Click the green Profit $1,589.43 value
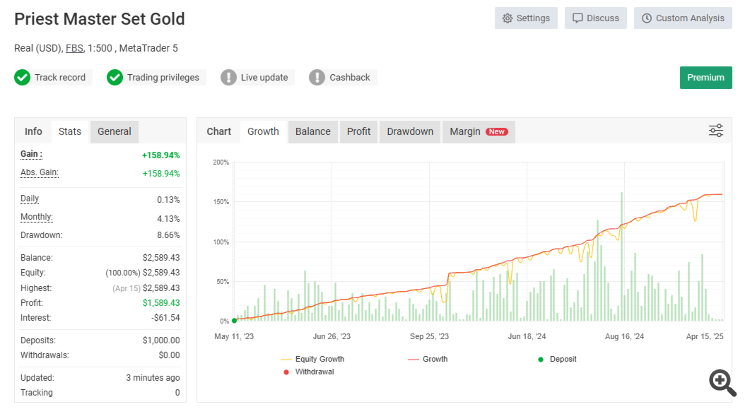750x409 pixels. (x=161, y=303)
